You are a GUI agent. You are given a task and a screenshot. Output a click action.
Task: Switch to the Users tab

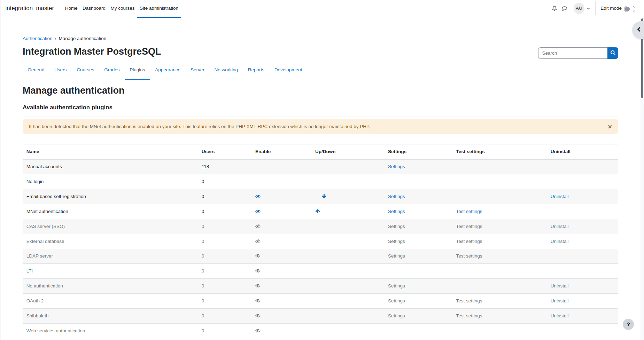coord(60,70)
